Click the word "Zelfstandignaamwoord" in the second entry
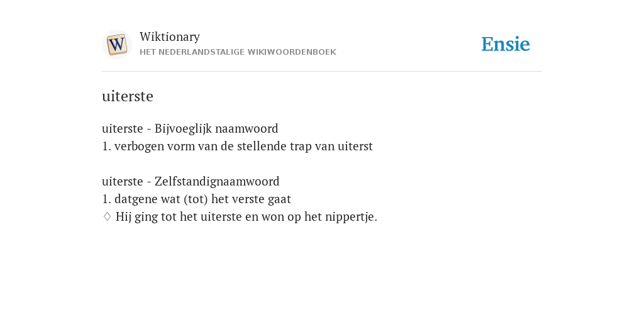 (x=217, y=181)
